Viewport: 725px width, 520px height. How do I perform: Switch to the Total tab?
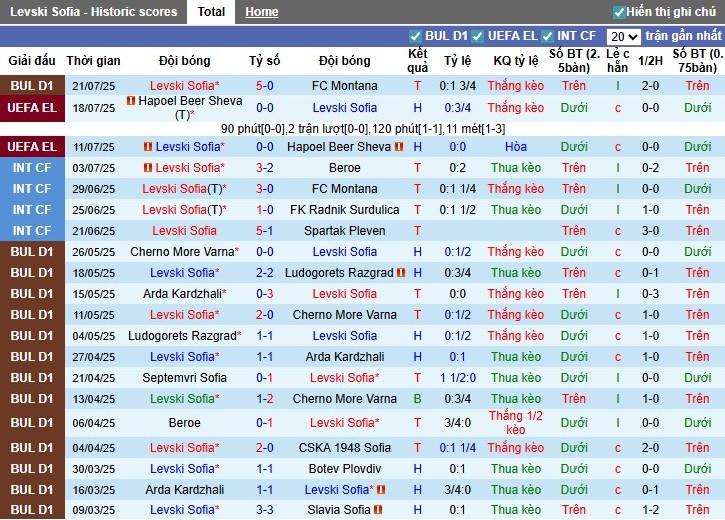click(x=210, y=12)
